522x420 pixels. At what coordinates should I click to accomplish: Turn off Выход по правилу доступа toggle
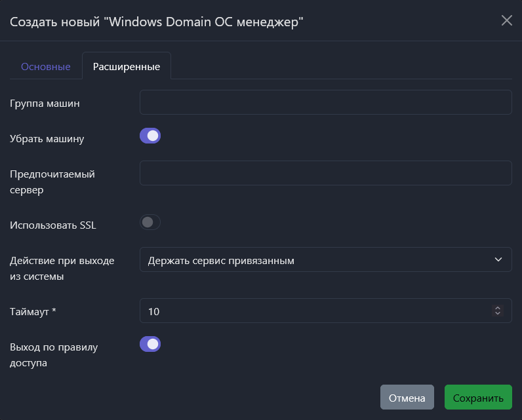[150, 344]
